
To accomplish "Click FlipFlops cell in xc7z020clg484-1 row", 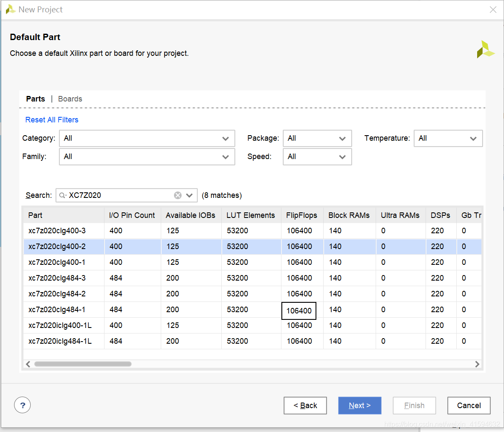I will click(299, 311).
